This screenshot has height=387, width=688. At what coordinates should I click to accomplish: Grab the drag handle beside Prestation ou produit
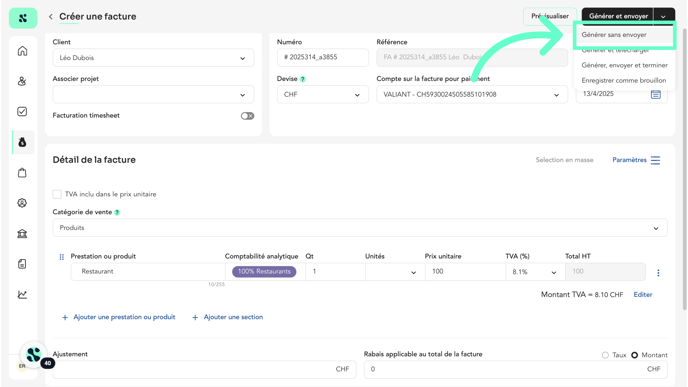[61, 257]
